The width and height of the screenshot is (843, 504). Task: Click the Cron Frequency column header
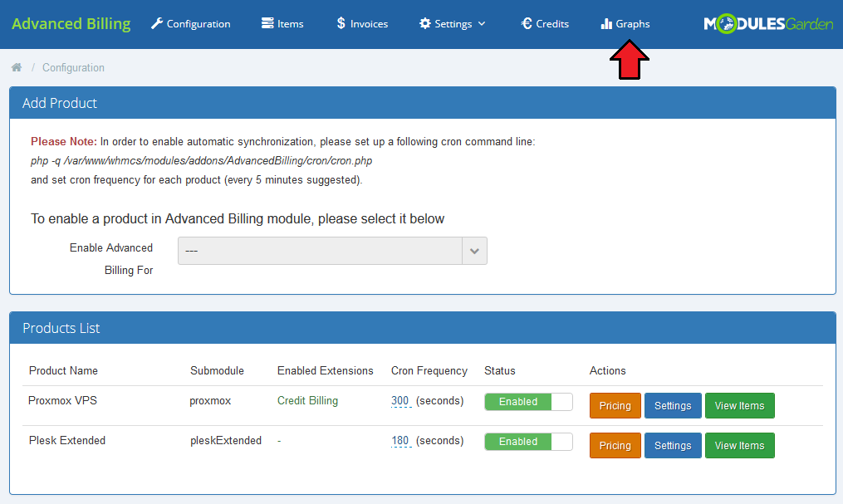(429, 371)
